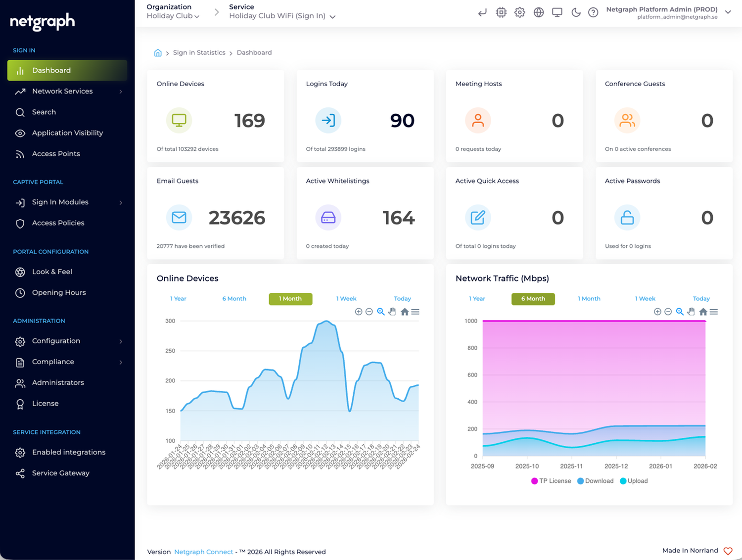The image size is (742, 560).
Task: Open Look & Feel in sidebar
Action: coord(67,272)
